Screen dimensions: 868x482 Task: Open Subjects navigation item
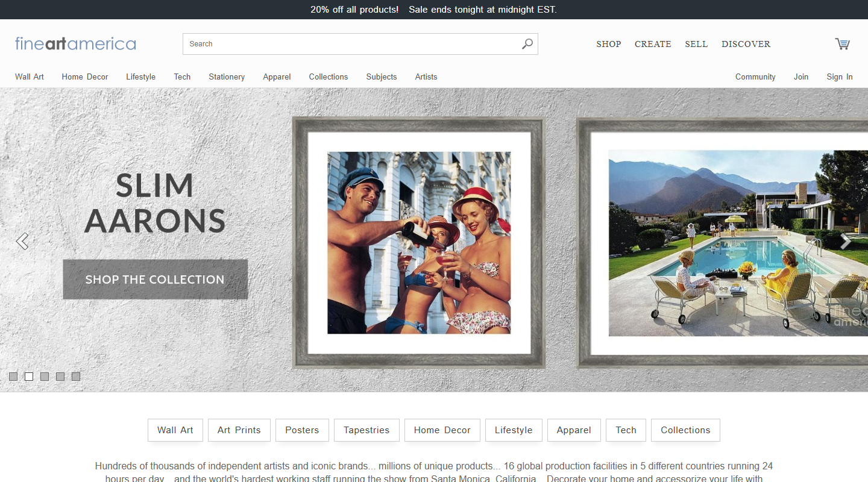[x=382, y=77]
